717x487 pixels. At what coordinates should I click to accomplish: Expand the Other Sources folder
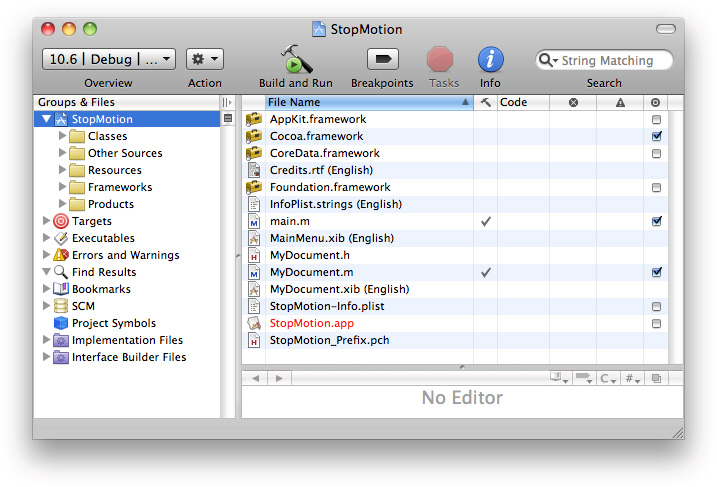click(63, 153)
